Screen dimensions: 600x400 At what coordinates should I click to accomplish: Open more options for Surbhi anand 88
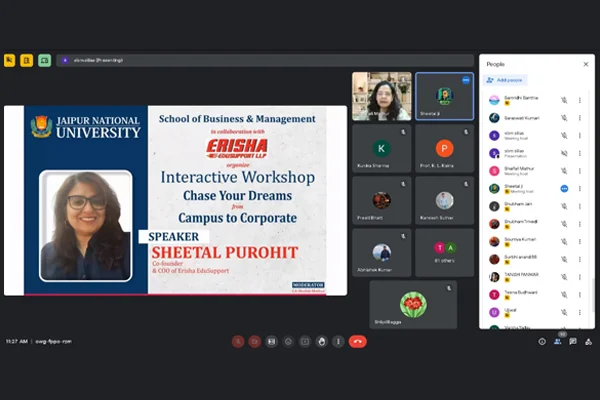click(x=580, y=259)
